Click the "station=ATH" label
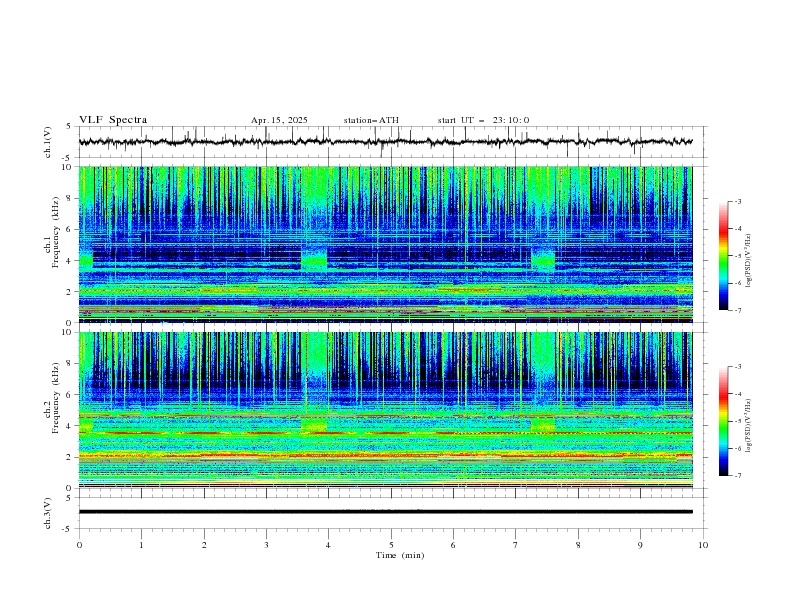 point(371,120)
